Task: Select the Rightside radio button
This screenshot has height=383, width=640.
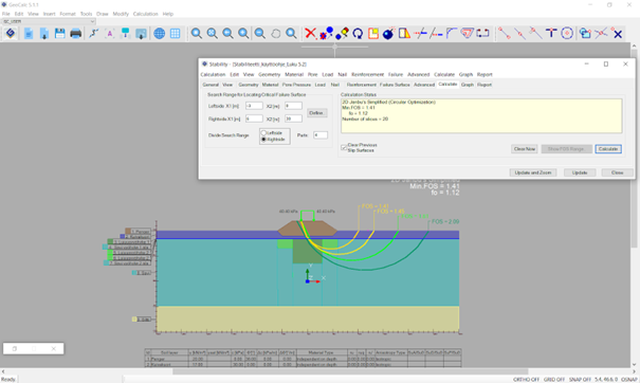Action: pos(263,139)
